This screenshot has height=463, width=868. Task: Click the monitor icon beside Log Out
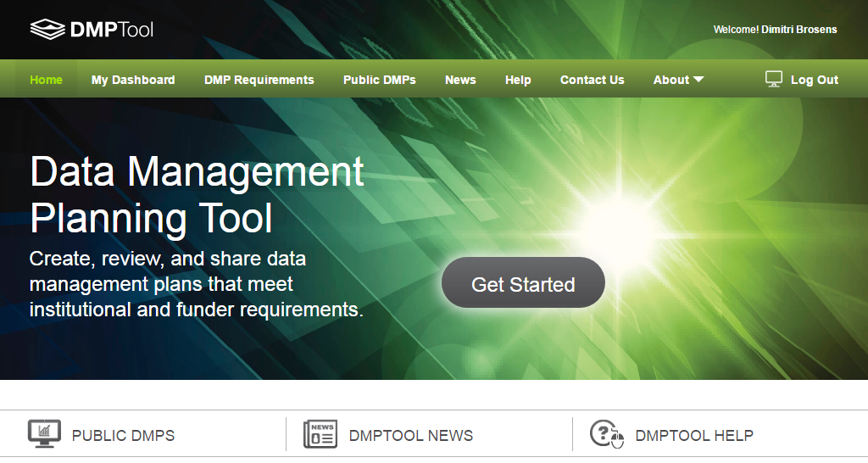(x=773, y=79)
